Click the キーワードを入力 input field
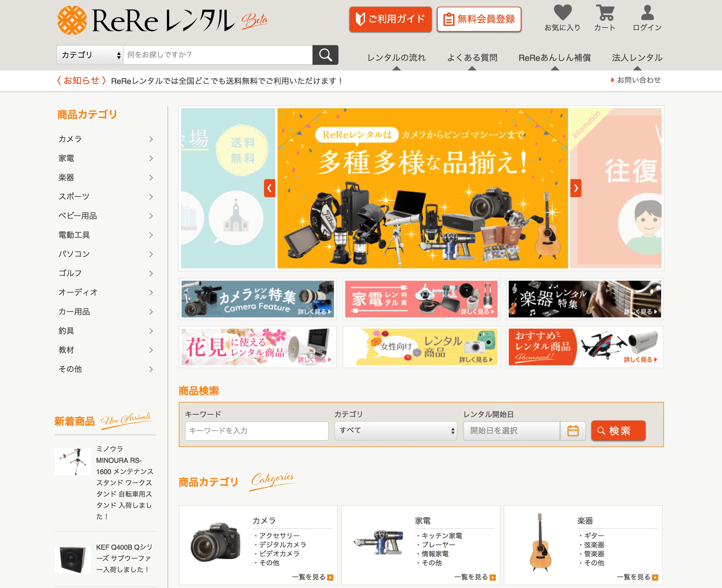722x588 pixels. 257,431
